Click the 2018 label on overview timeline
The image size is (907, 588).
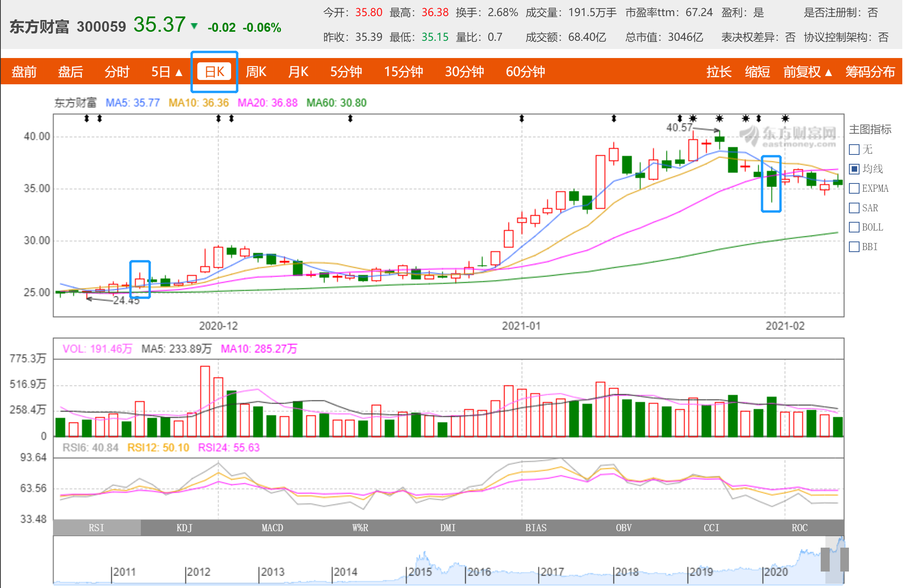[627, 572]
